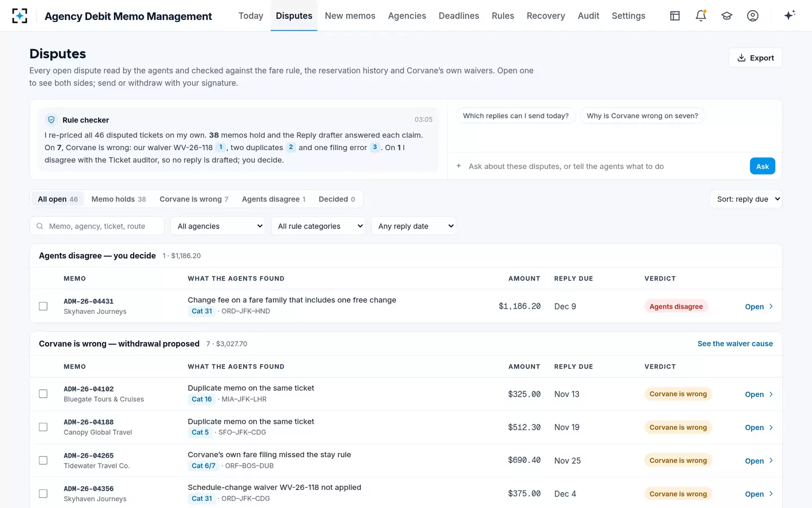This screenshot has width=812, height=508.
Task: Open the Canopy Global Travel dispute
Action: (x=406, y=427)
